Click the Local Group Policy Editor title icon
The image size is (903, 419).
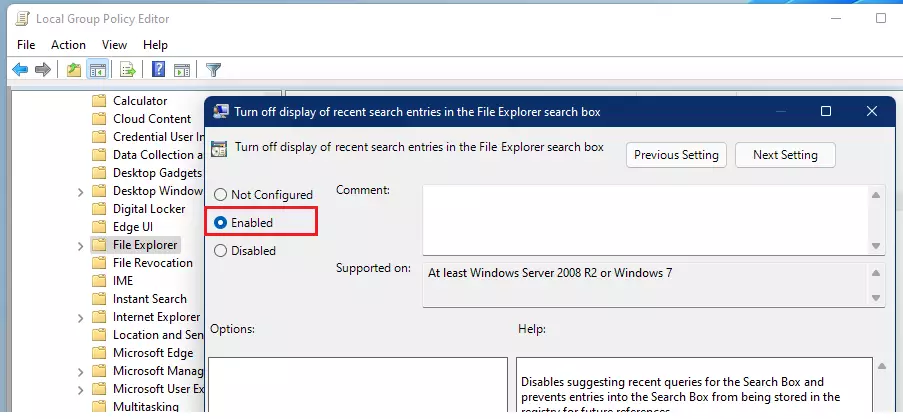(22, 18)
